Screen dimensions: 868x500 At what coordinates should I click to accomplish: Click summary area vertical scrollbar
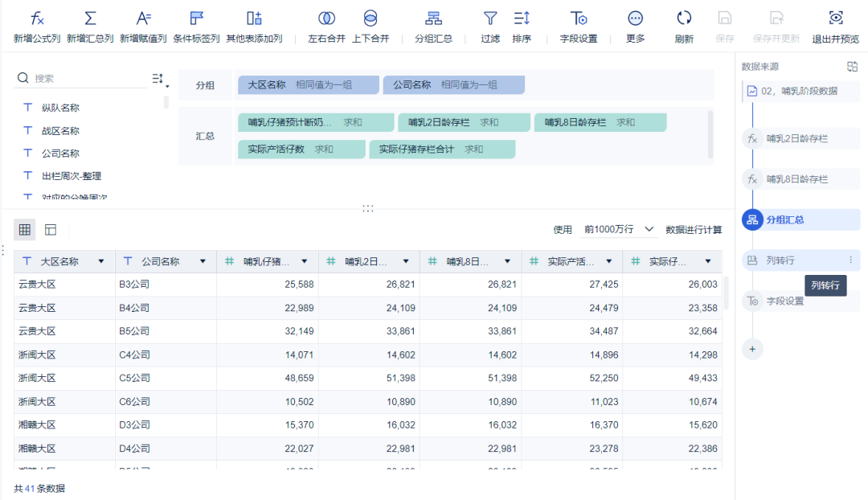click(x=710, y=135)
